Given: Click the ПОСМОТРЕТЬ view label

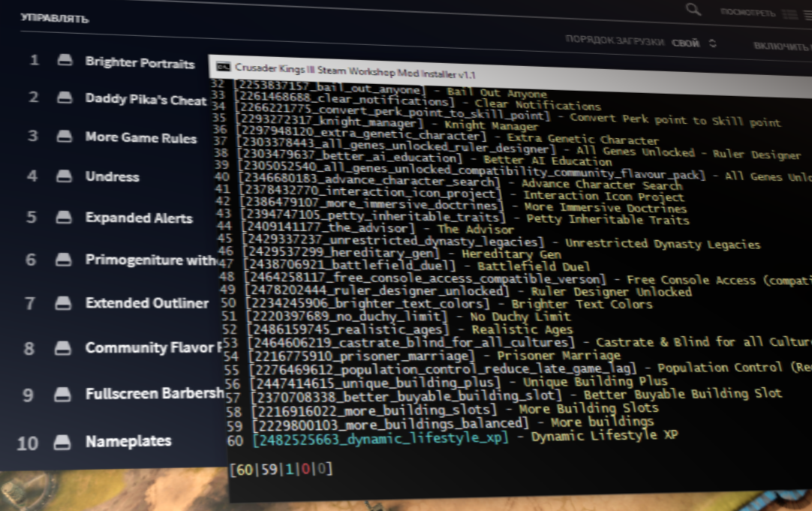Looking at the screenshot, I should 747,13.
